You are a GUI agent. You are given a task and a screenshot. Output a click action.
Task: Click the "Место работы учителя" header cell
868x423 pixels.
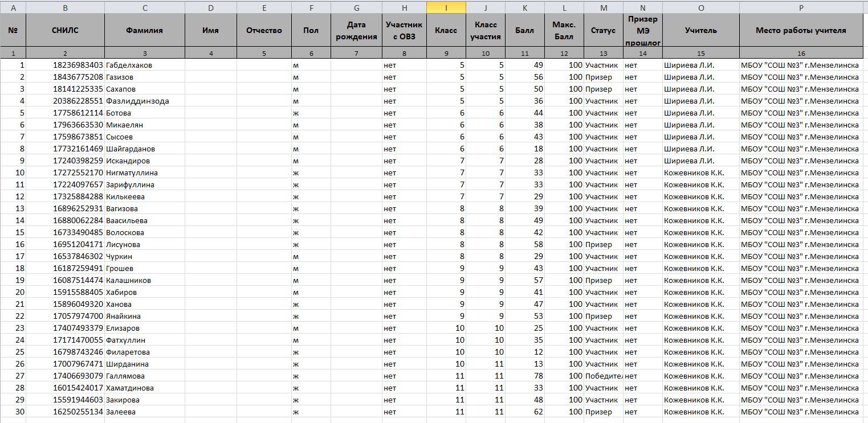pos(801,31)
